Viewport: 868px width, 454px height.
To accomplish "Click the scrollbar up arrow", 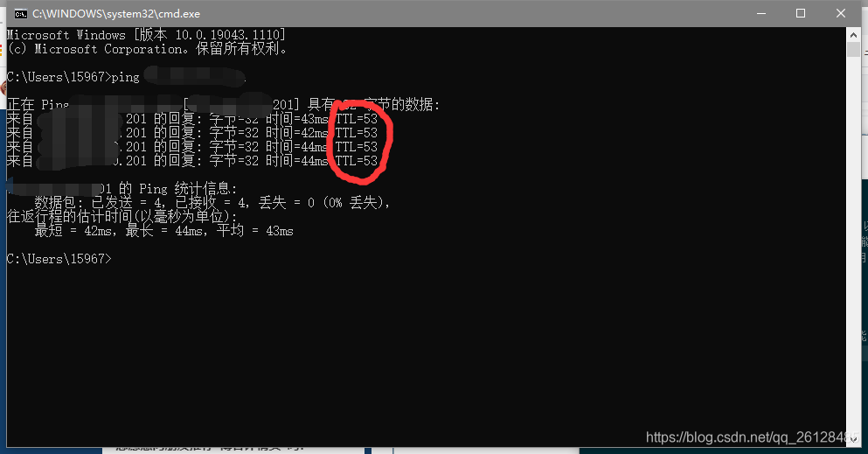I will 853,35.
